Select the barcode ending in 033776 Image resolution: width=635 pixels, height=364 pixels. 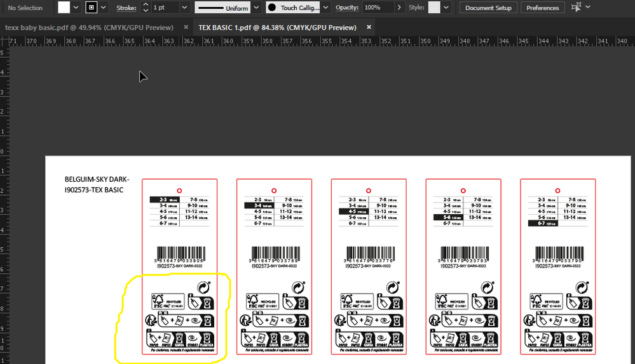click(x=369, y=255)
